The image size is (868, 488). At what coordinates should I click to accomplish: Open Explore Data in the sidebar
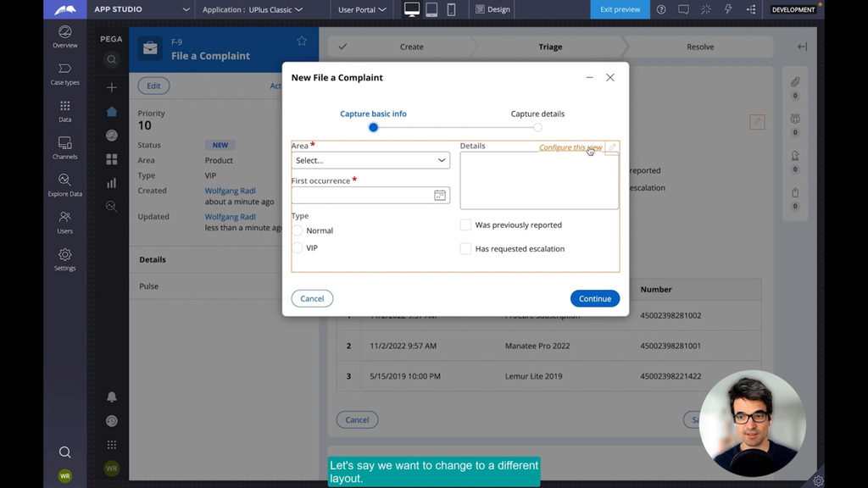click(x=64, y=185)
